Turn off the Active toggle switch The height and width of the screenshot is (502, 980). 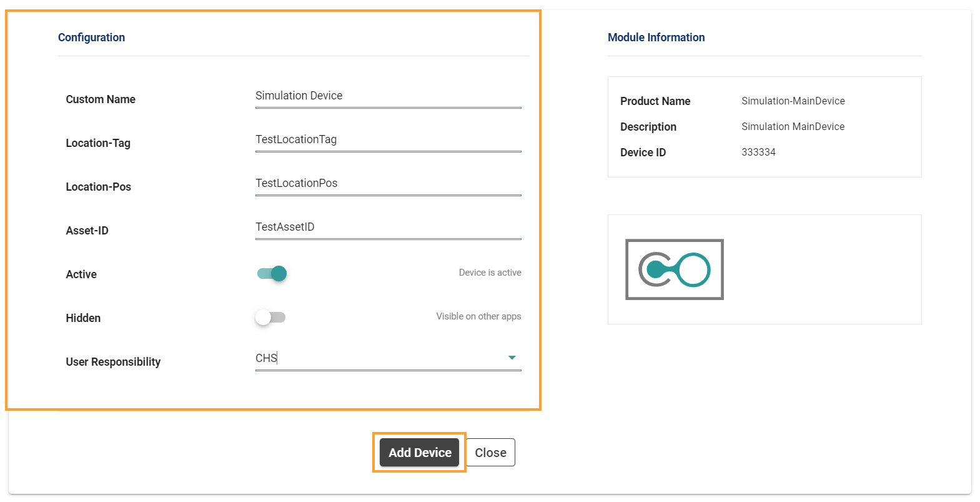click(272, 273)
